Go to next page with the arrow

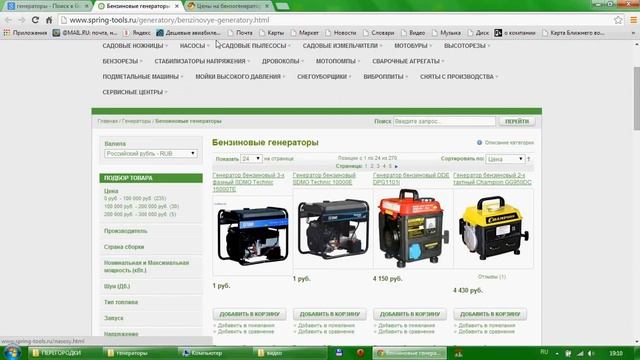coord(396,167)
